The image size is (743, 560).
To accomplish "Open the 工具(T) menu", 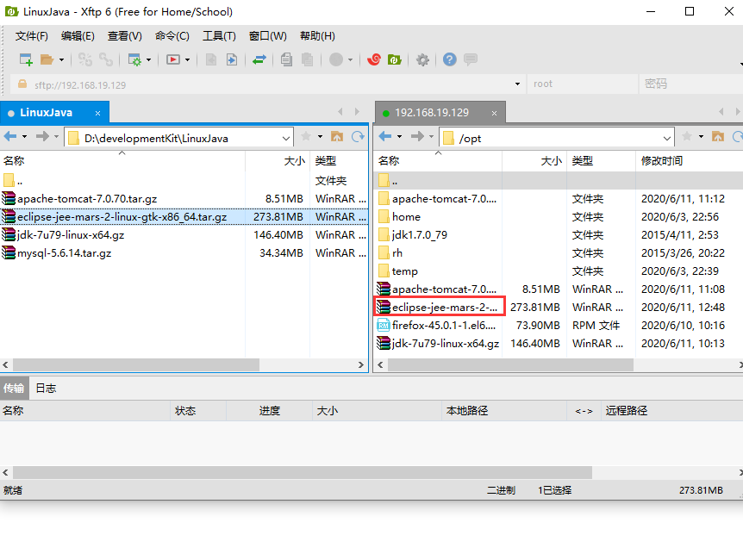I will click(x=220, y=36).
